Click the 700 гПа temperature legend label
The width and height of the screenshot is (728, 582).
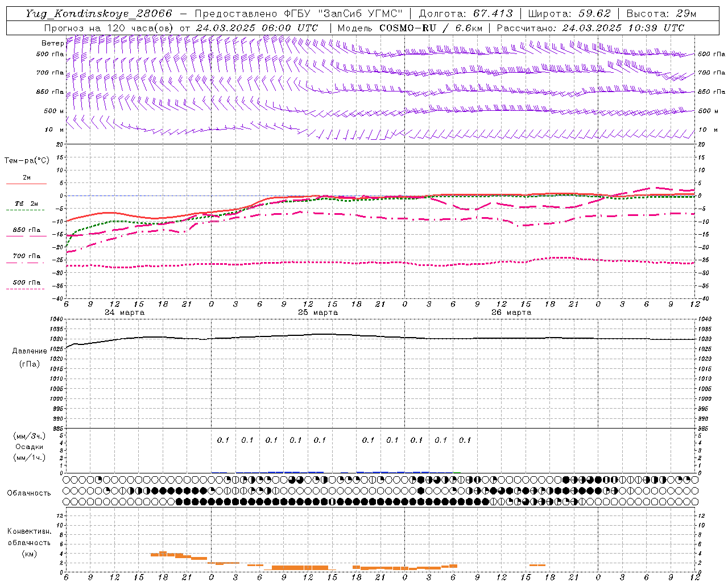pyautogui.click(x=27, y=256)
